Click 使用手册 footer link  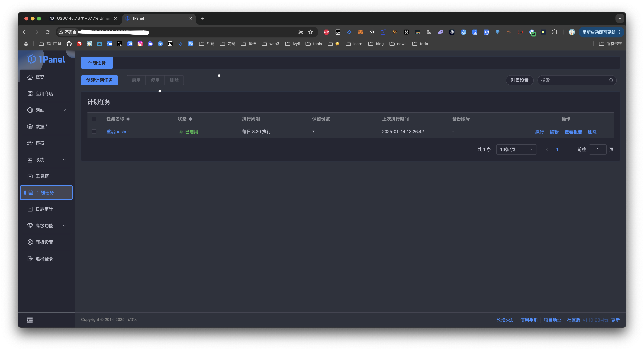pos(529,320)
